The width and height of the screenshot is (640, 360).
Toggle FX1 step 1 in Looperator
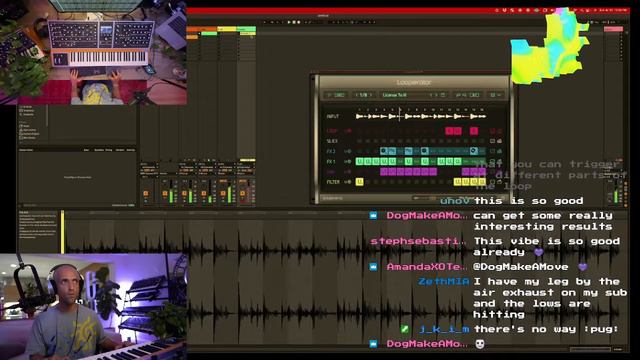pos(359,162)
